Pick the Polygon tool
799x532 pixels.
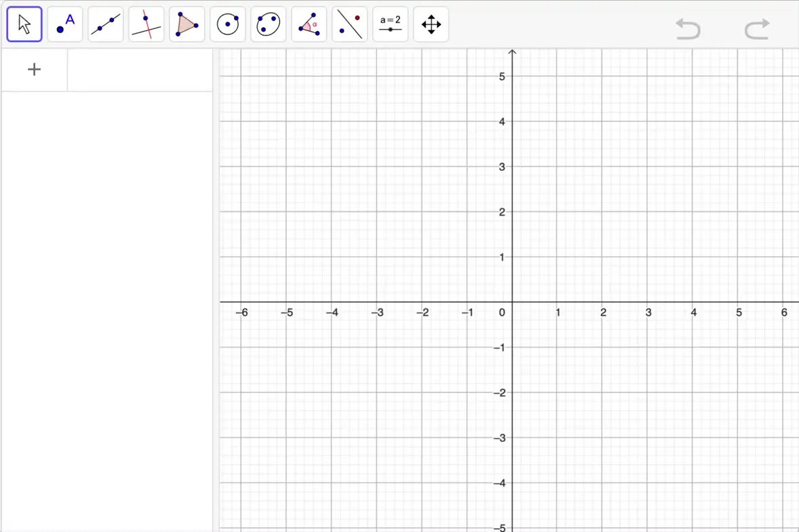pyautogui.click(x=187, y=24)
